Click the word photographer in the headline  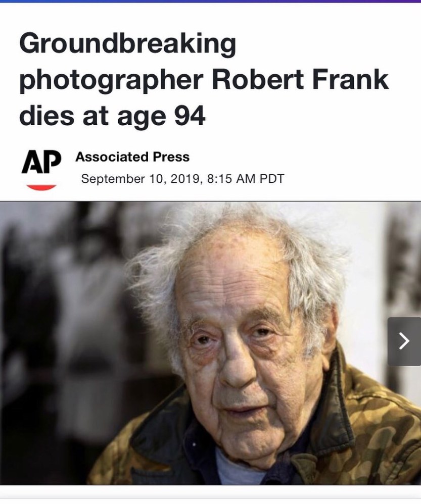111,80
